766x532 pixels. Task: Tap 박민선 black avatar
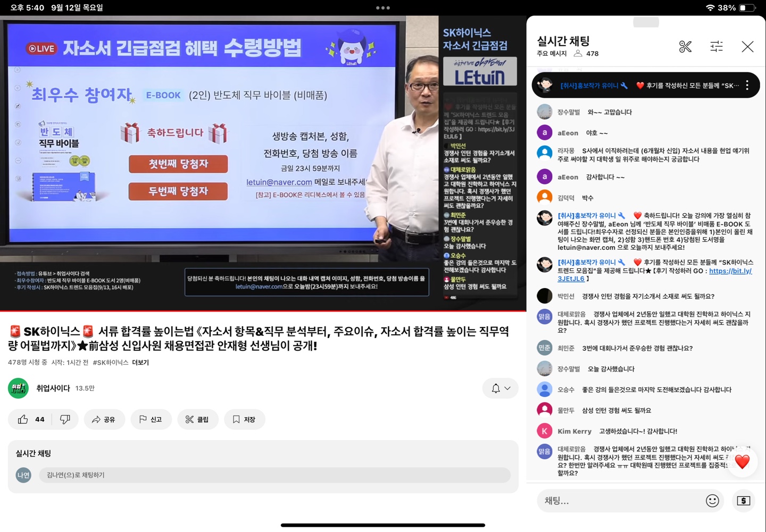544,295
